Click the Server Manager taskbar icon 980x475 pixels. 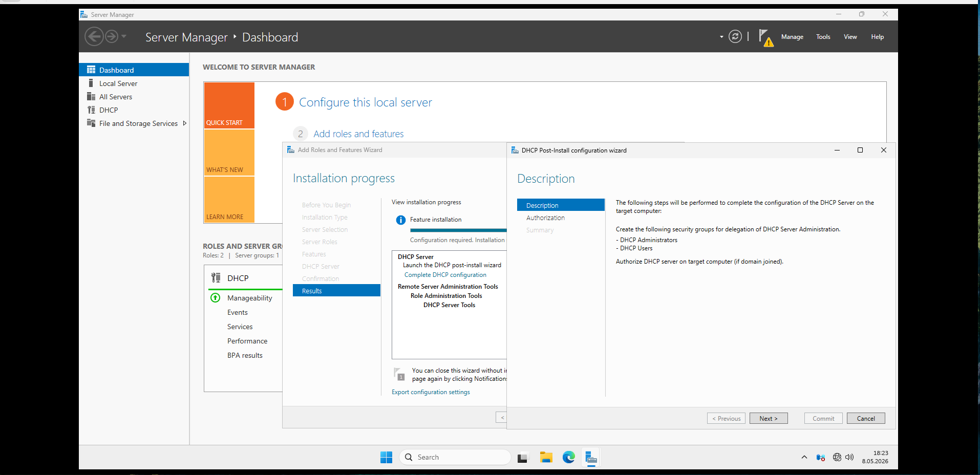tap(591, 457)
